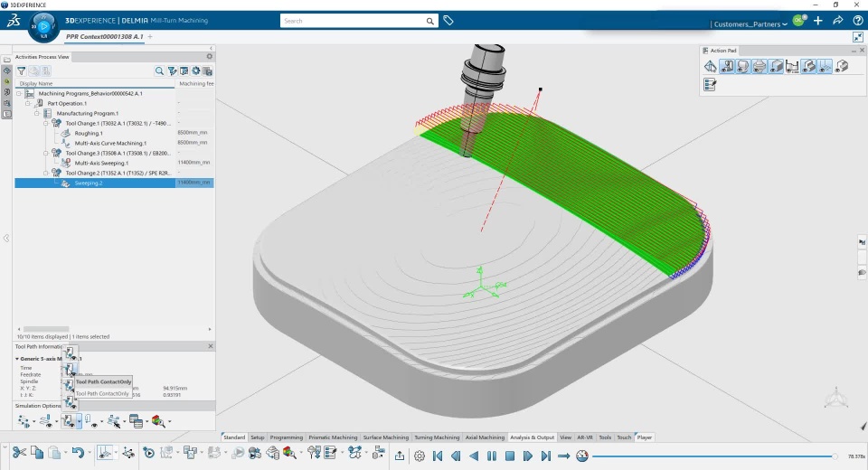The height and width of the screenshot is (470, 868).
Task: Open the Surface Machining tab
Action: (386, 437)
